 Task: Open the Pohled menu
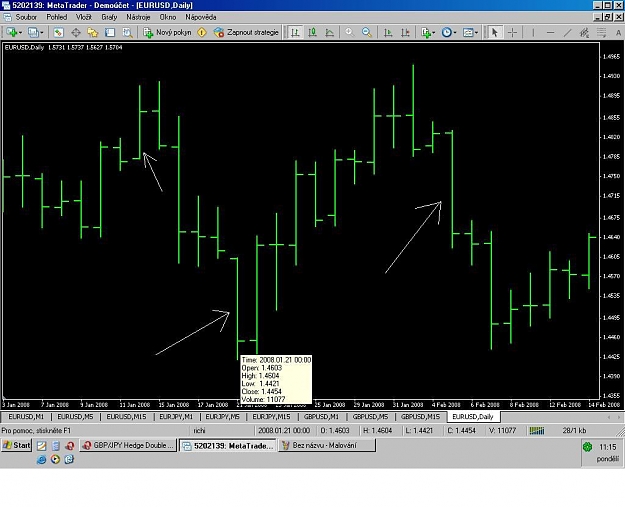(x=57, y=17)
